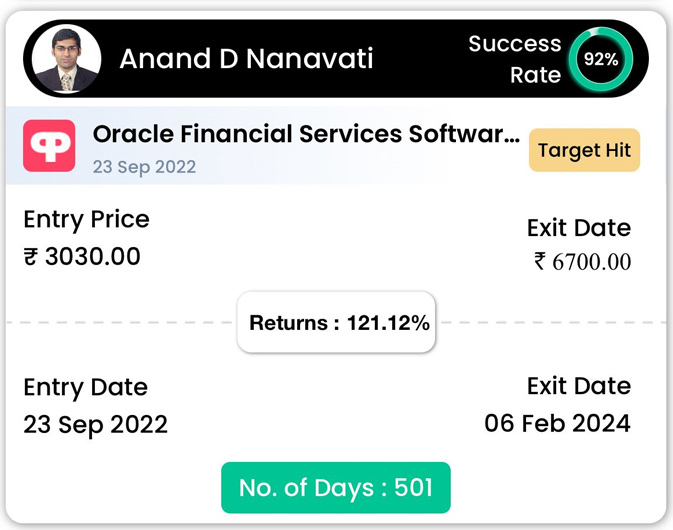Click the 92% success rate ring

(600, 59)
